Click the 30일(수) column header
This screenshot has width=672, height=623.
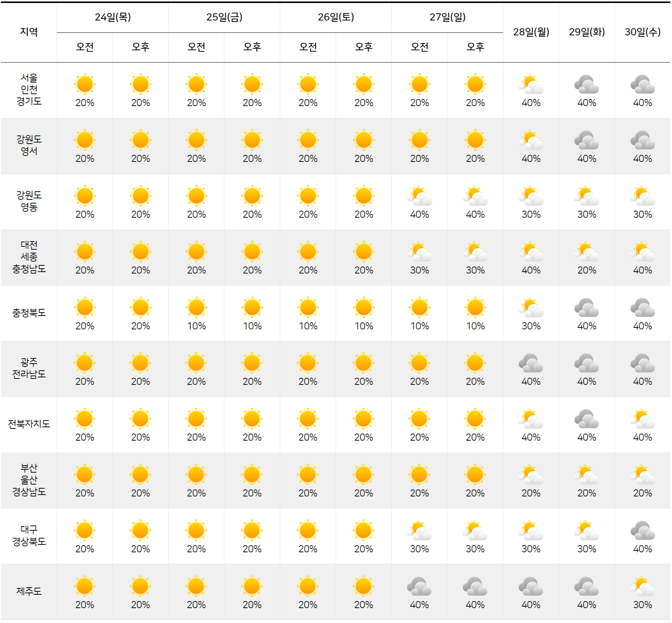coord(643,32)
